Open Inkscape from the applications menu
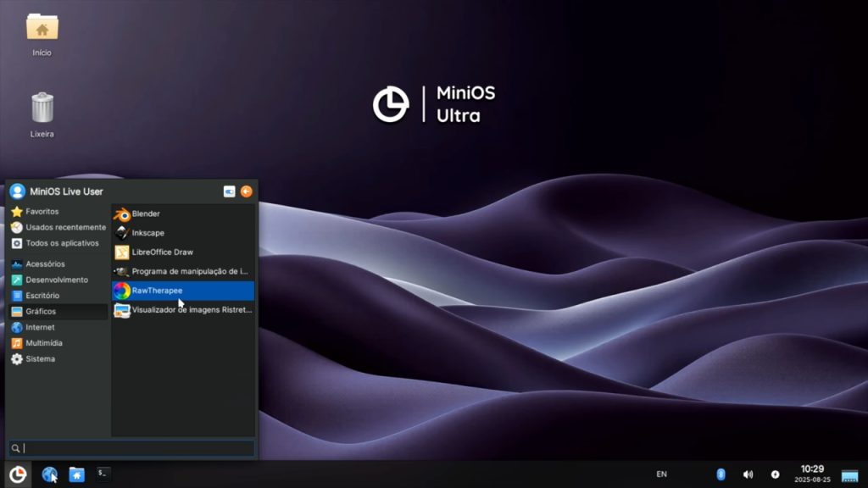This screenshot has height=488, width=868. 147,233
